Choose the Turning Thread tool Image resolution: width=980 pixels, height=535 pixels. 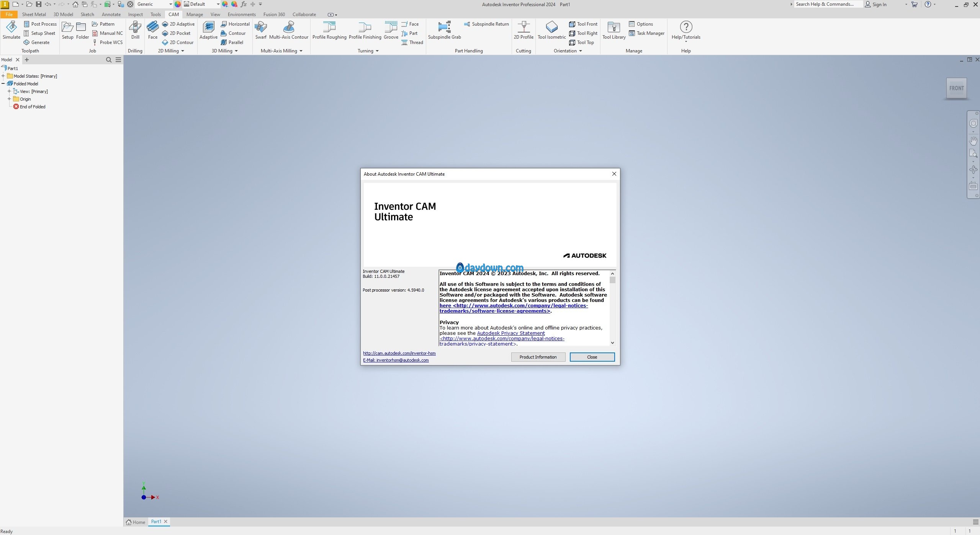(x=412, y=42)
